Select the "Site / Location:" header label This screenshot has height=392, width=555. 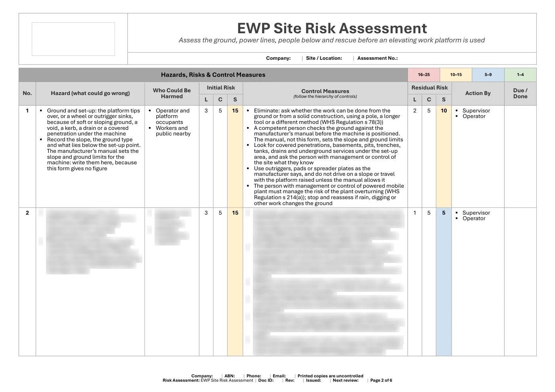click(x=324, y=58)
